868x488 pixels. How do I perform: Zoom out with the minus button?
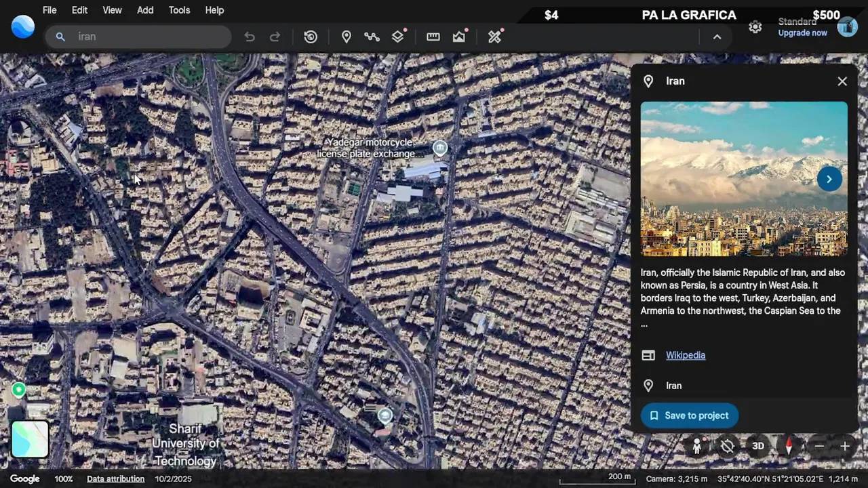click(x=819, y=446)
